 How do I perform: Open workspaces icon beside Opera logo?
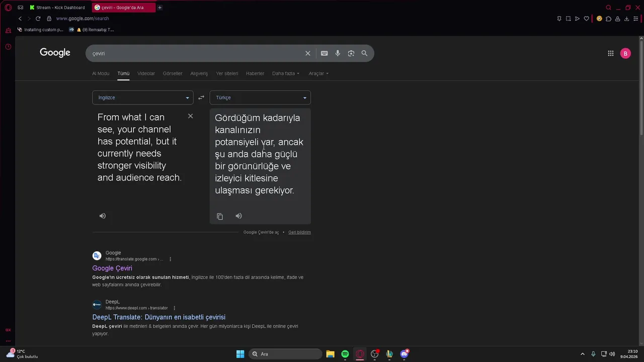click(20, 8)
